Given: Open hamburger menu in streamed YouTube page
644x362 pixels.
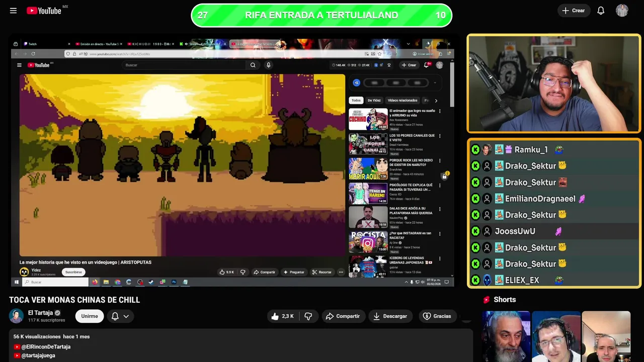Looking at the screenshot, I should click(x=19, y=65).
